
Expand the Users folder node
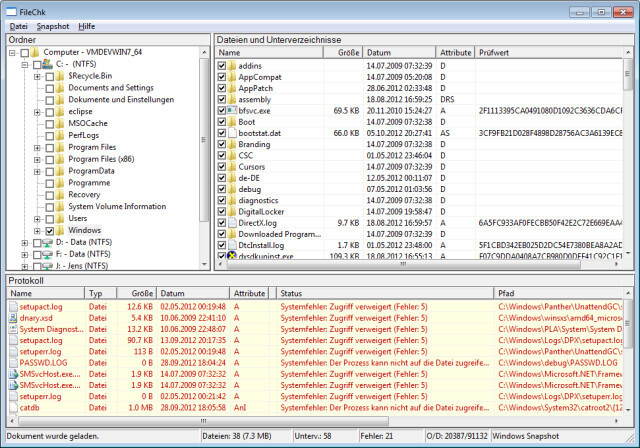[x=37, y=219]
